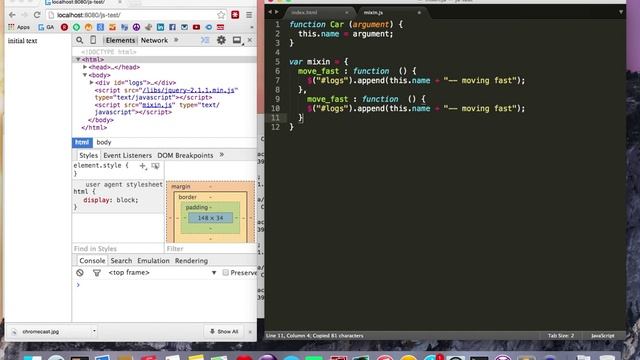Screen dimensions: 640x360
Task: Select body breadcrumb in Elements
Action: click(104, 142)
